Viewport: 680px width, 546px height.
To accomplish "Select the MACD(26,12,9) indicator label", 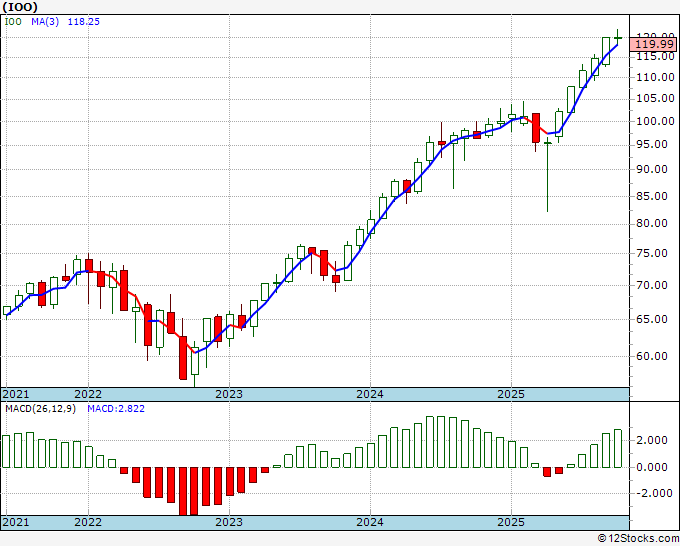I will [x=40, y=409].
